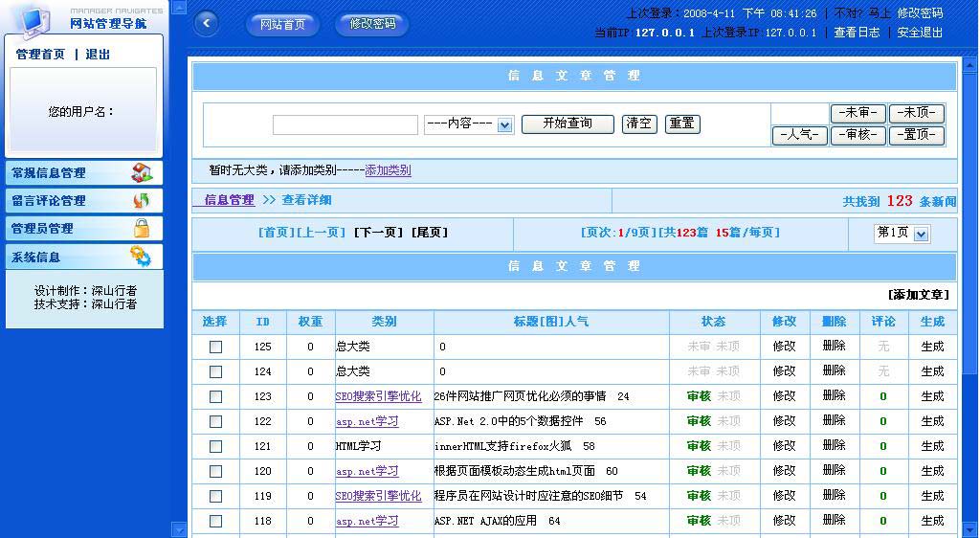
Task: Click the house icon beside 常规信息管理
Action: [142, 172]
